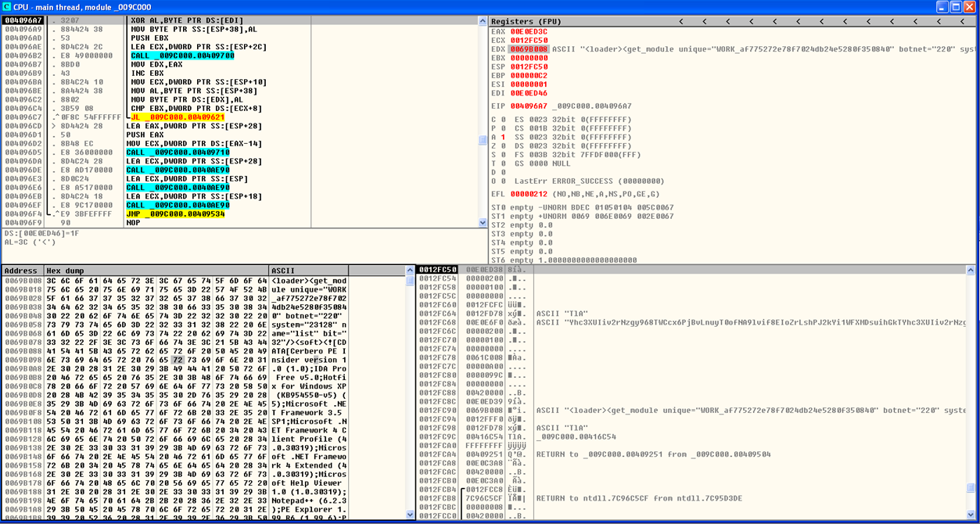Toggle the A auxiliary flag value

click(502, 137)
